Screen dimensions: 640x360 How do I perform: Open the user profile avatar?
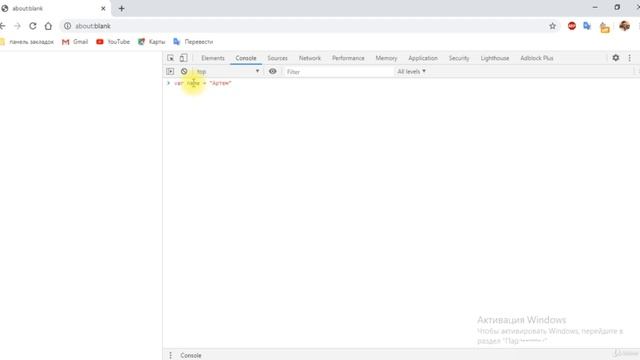pyautogui.click(x=624, y=26)
